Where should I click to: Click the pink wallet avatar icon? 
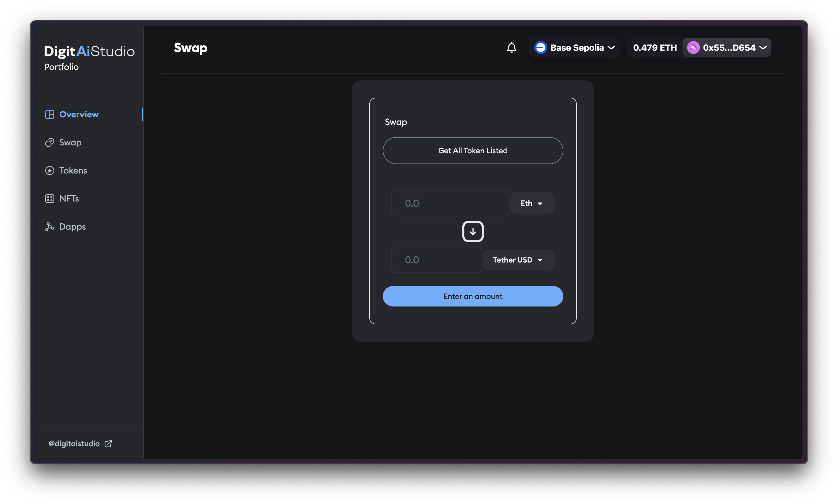(693, 47)
